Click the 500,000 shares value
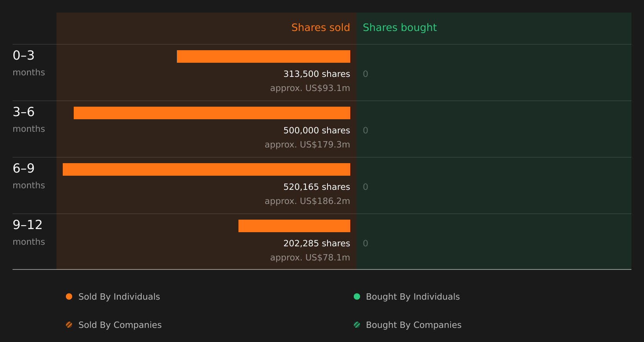This screenshot has height=342, width=644. (x=317, y=131)
